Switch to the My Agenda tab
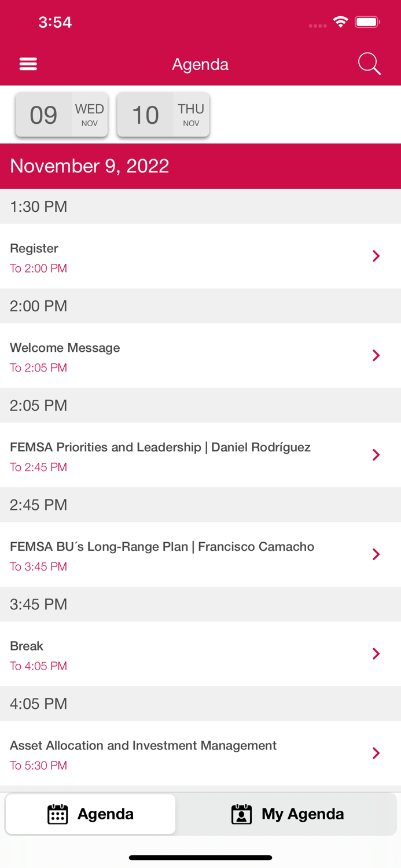The image size is (401, 868). (x=288, y=814)
